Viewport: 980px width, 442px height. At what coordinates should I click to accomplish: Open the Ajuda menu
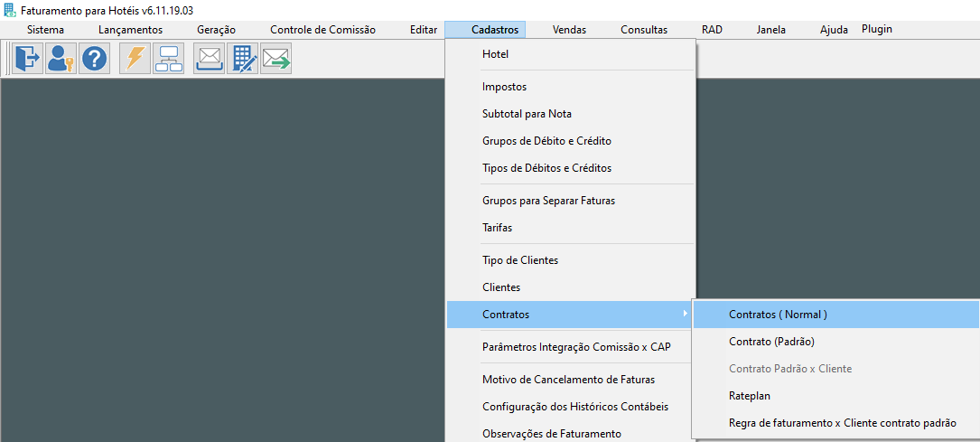point(835,30)
